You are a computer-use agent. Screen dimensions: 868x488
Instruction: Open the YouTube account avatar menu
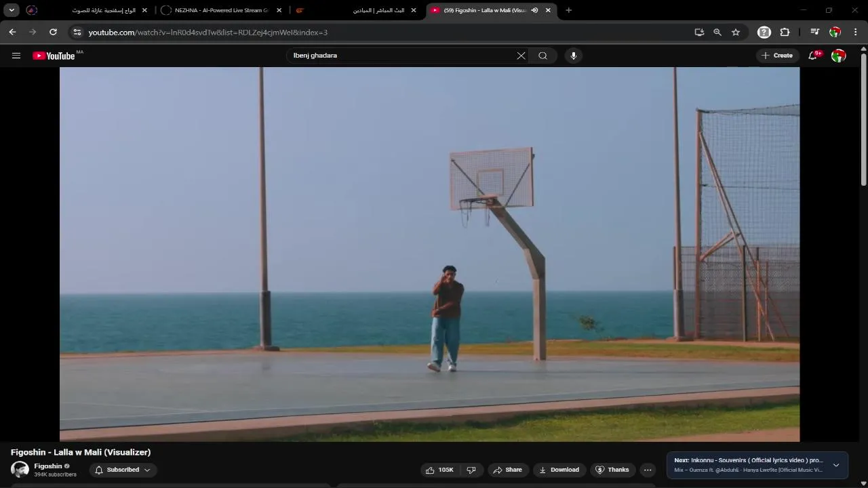click(x=839, y=56)
